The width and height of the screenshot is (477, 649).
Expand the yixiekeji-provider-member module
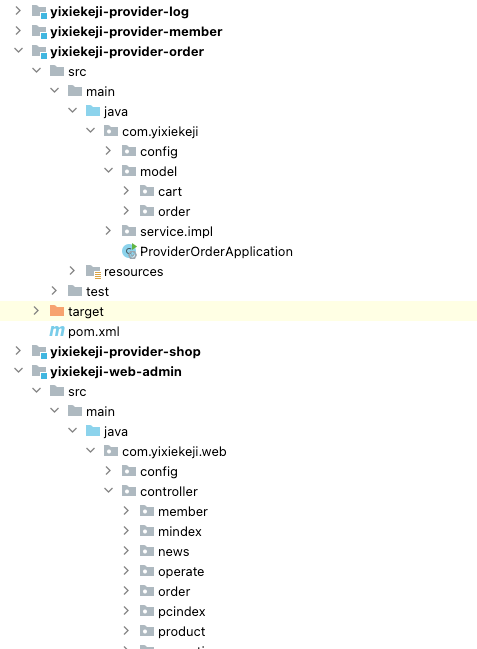click(x=18, y=31)
